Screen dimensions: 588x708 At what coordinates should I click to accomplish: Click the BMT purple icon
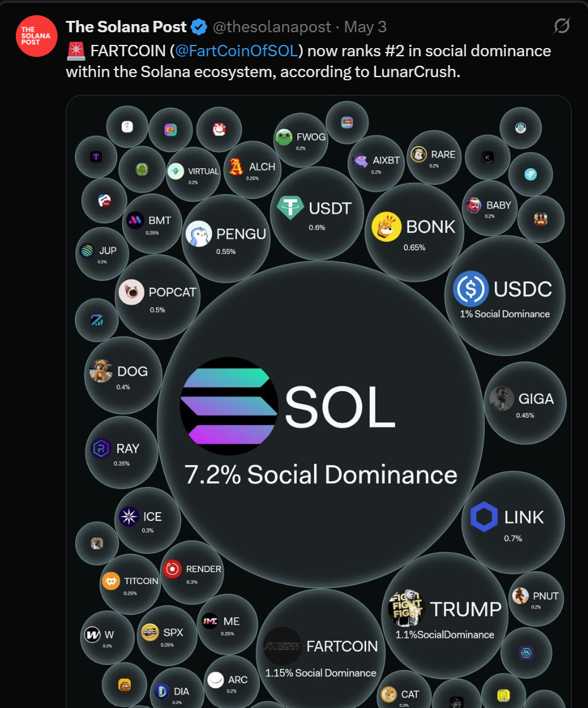(135, 221)
